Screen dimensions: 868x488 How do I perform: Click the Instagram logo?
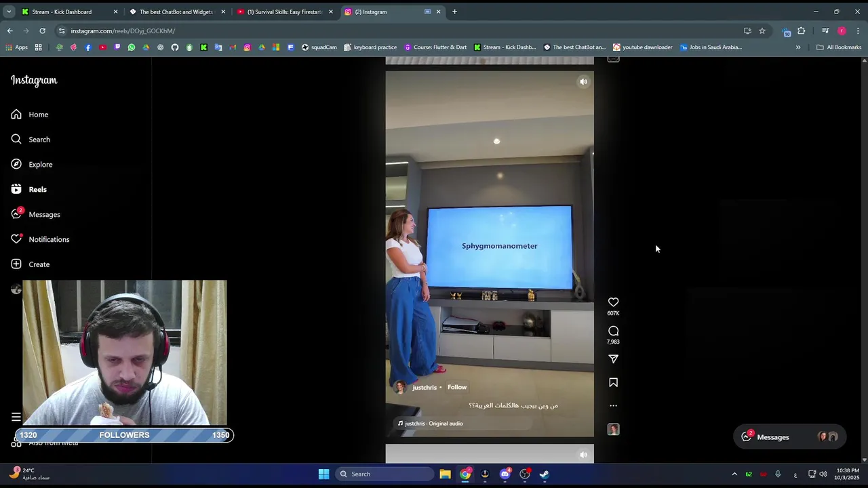pyautogui.click(x=34, y=81)
